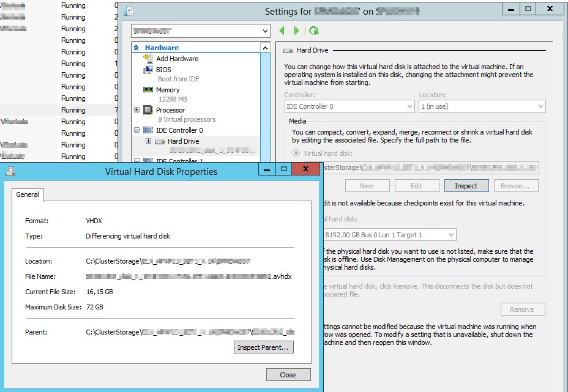Click the Inspect Parent... button
The width and height of the screenshot is (568, 392).
click(x=263, y=347)
